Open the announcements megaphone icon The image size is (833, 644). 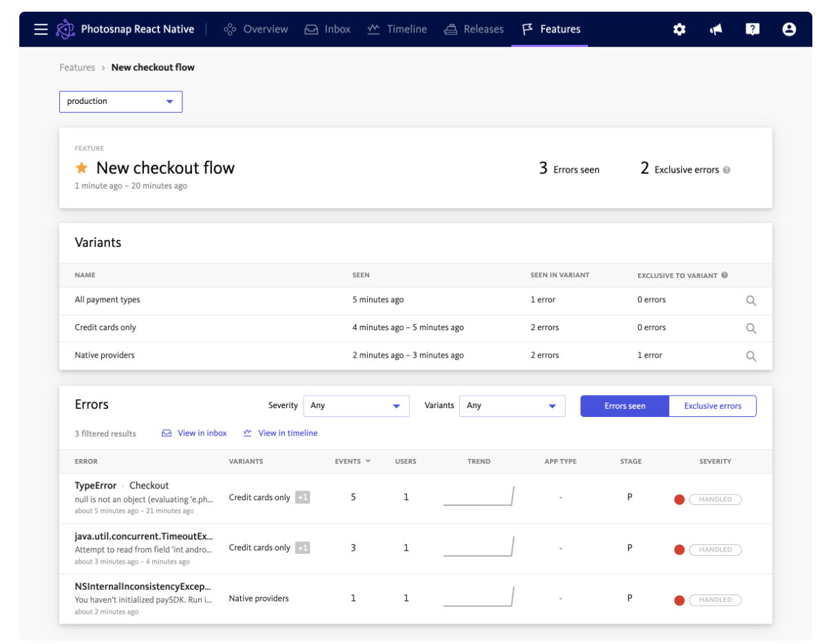pos(716,29)
